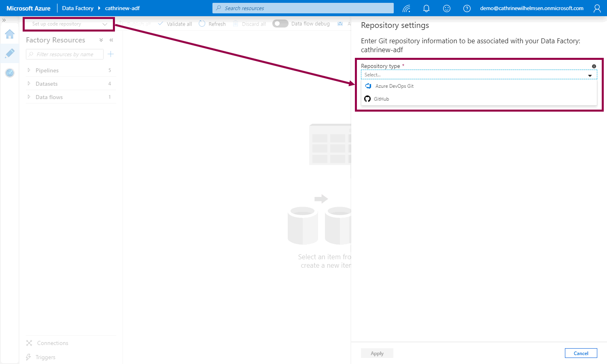Viewport: 607px width, 364px height.
Task: Collapse the Factory Resources panel
Action: tap(111, 40)
